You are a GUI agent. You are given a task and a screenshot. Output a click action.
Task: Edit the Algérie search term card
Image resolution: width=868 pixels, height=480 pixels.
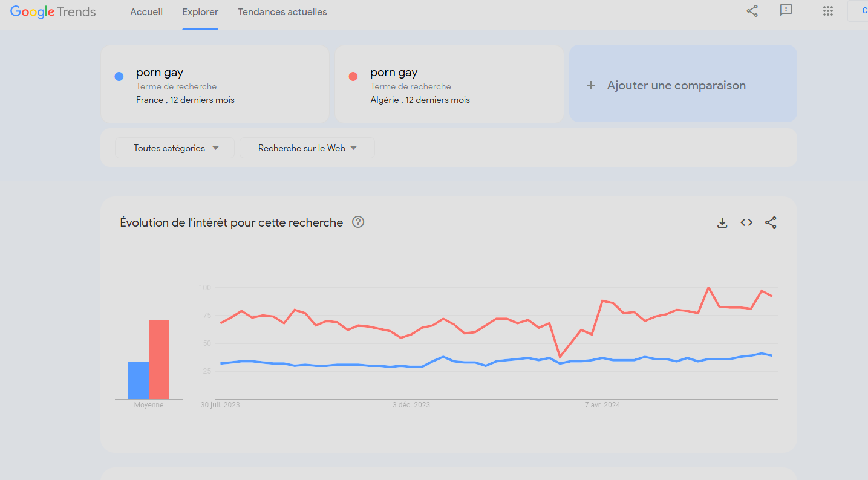pyautogui.click(x=449, y=84)
